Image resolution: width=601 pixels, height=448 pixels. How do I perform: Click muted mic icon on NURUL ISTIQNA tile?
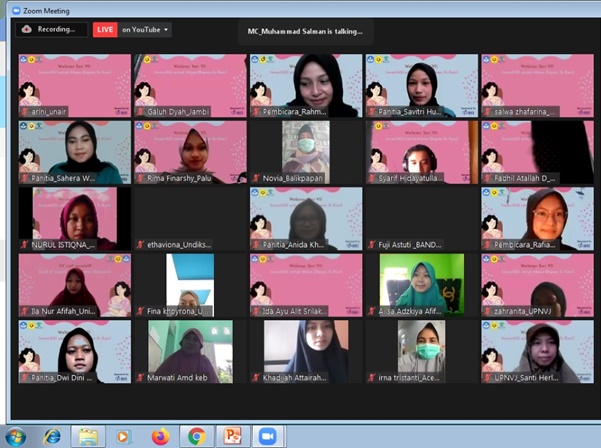[25, 244]
